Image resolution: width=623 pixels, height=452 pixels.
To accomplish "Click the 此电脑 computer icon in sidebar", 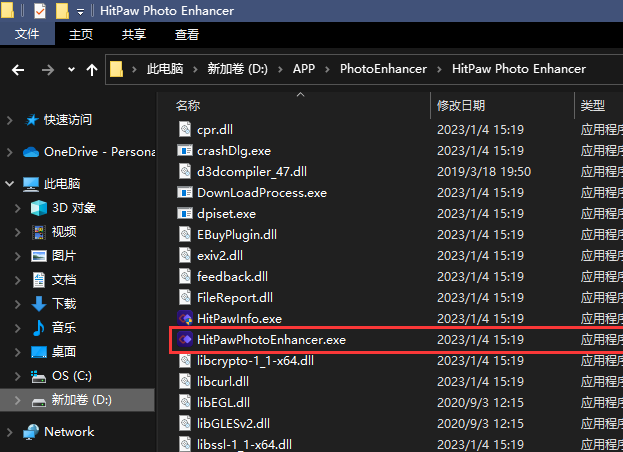I will point(31,184).
